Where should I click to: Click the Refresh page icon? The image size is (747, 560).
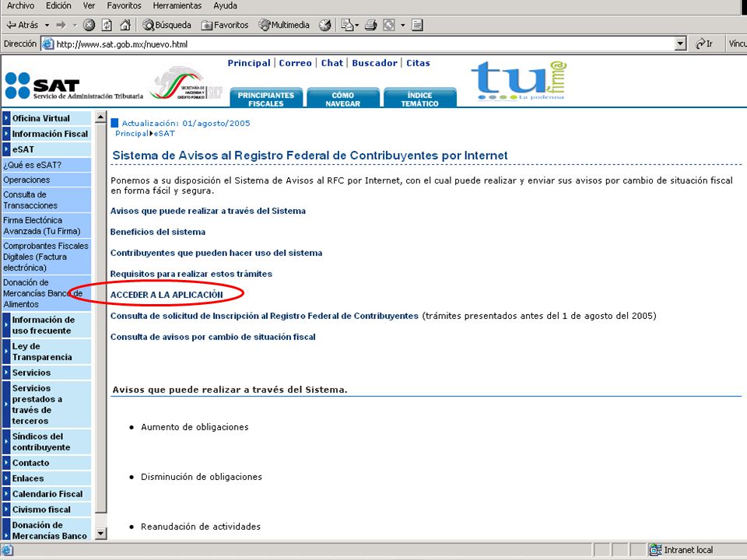click(x=107, y=25)
